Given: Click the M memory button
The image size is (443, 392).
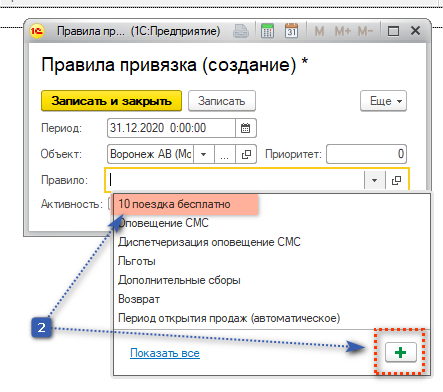Looking at the screenshot, I should click(319, 31).
